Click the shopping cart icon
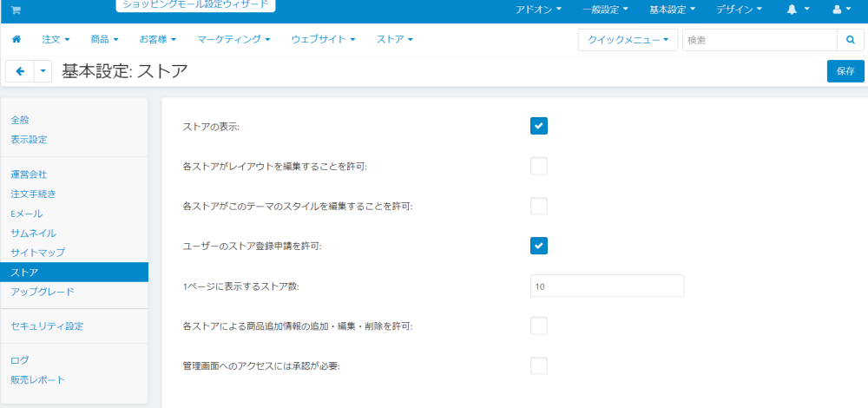 (16, 10)
